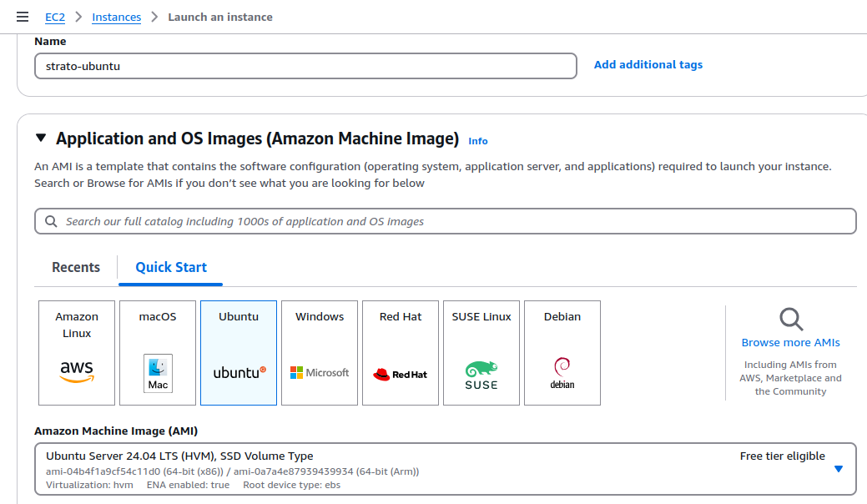Click Add additional tags
Image resolution: width=867 pixels, height=504 pixels.
tap(648, 64)
